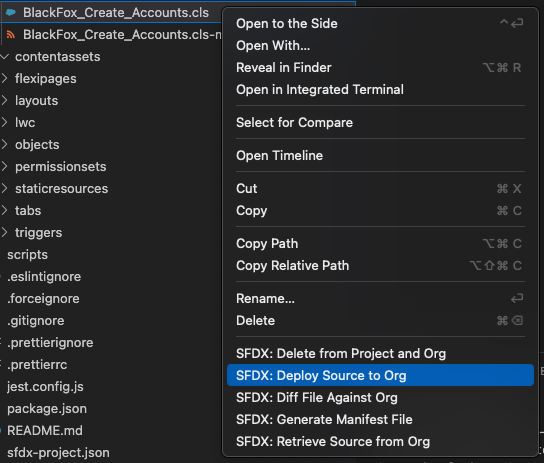
Task: Select Rename... menu entry
Action: (380, 299)
